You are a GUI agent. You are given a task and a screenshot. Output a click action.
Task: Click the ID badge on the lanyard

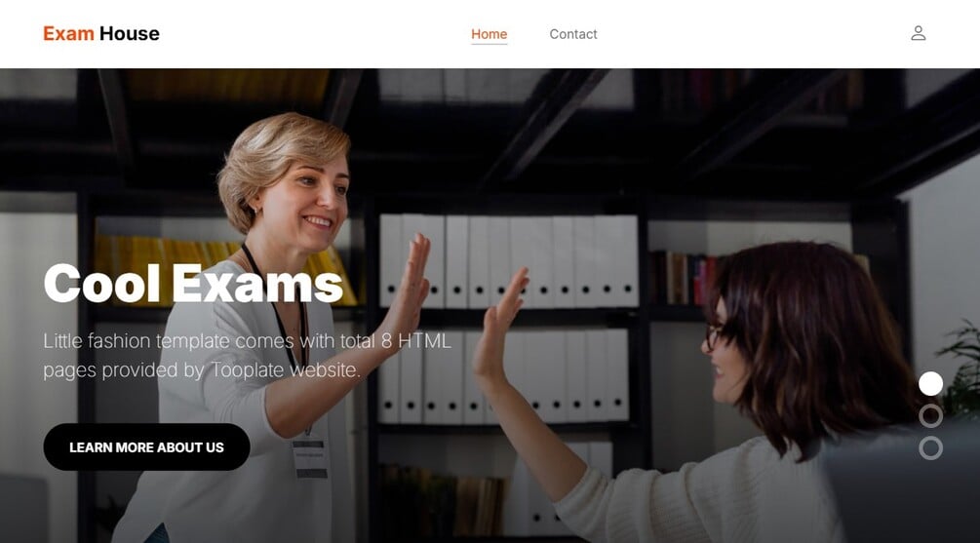[311, 459]
